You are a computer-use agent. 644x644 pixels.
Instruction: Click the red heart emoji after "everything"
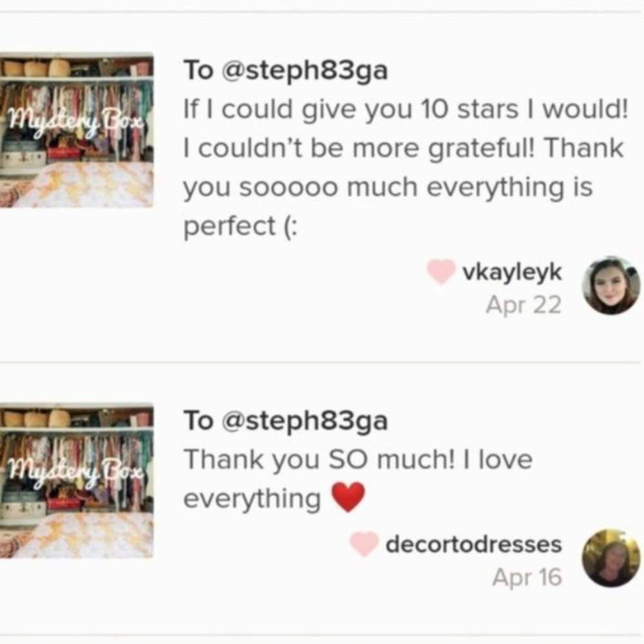pos(348,498)
